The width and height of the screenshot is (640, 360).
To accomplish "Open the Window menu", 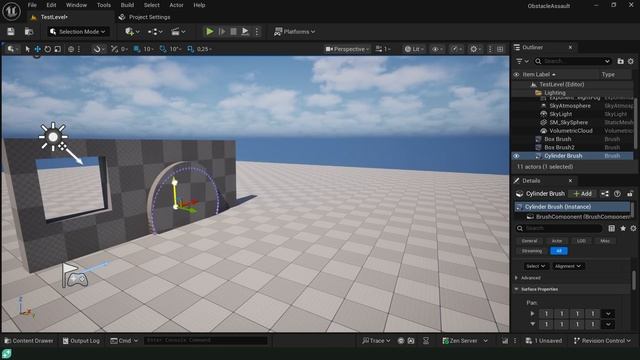I will pos(76,5).
